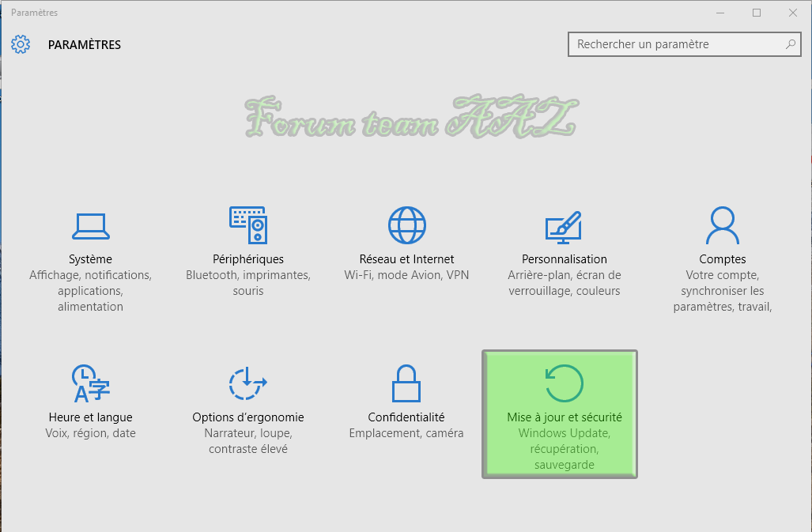Image resolution: width=812 pixels, height=532 pixels.
Task: Open the Confidentialité padlock icon
Action: 406,383
